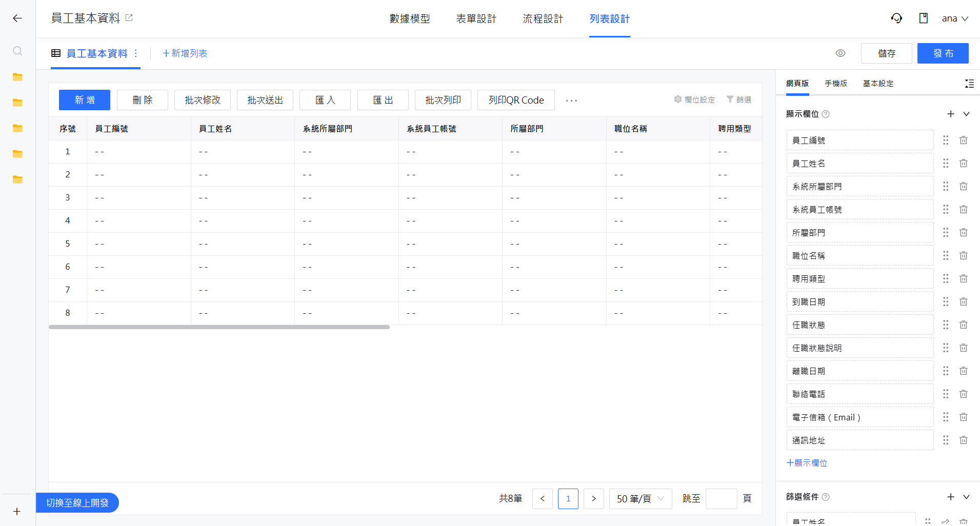
Task: Switch to 流程設計 tab
Action: [x=543, y=18]
